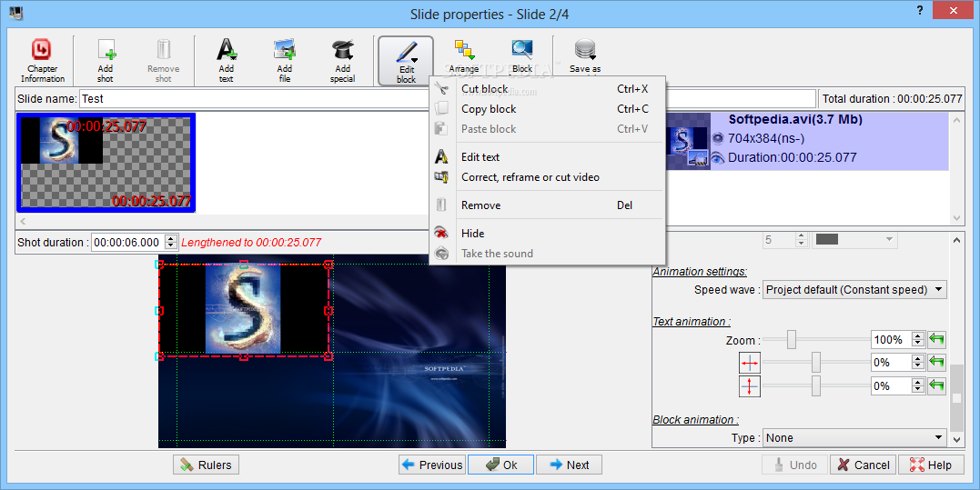Image resolution: width=980 pixels, height=490 pixels.
Task: Choose Remove from the context menu
Action: coord(547,205)
